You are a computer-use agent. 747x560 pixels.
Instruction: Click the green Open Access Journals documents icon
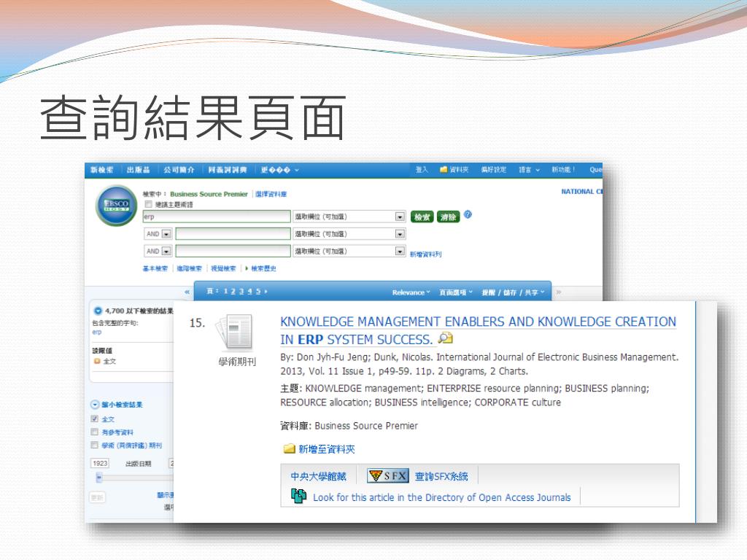pyautogui.click(x=298, y=496)
